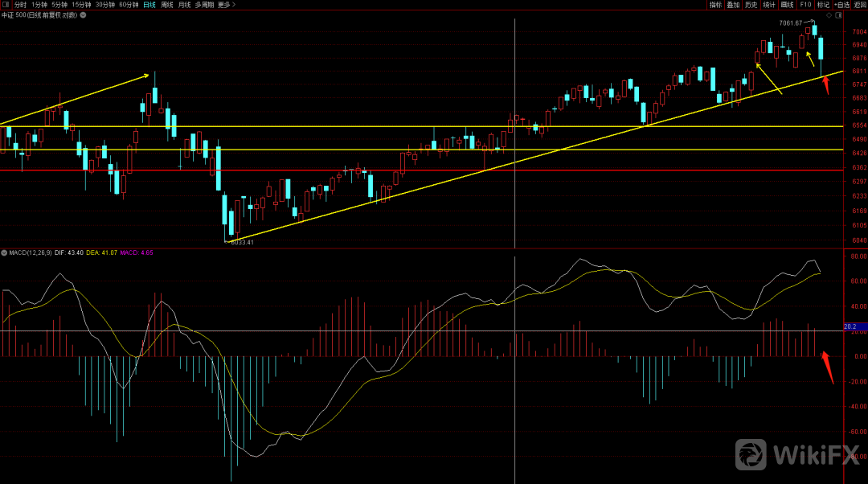Select the 60分钟 timeframe
Screen dimensions: 868x484
coord(129,5)
